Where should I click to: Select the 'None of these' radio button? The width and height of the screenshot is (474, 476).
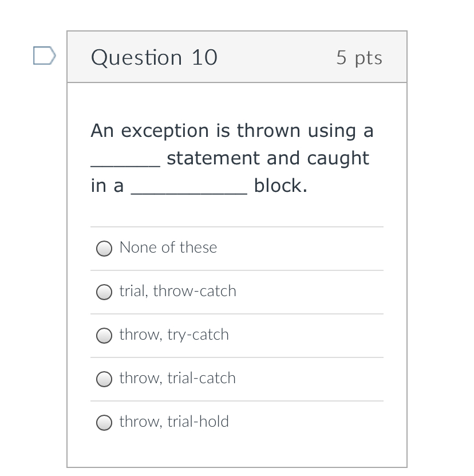tap(104, 248)
